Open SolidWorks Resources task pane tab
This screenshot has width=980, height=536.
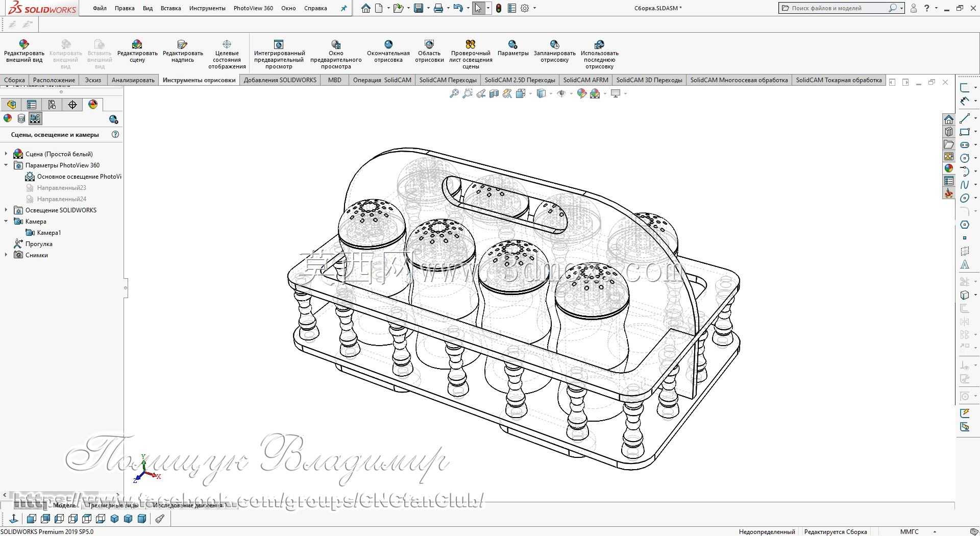(949, 119)
